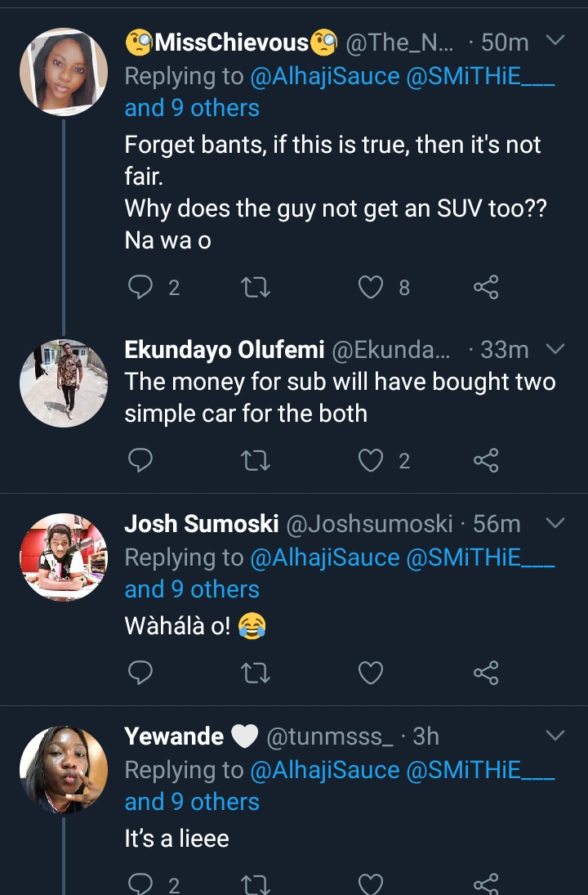588x895 pixels.
Task: Open Josh Sumoski tweet options chevron
Action: tap(555, 522)
